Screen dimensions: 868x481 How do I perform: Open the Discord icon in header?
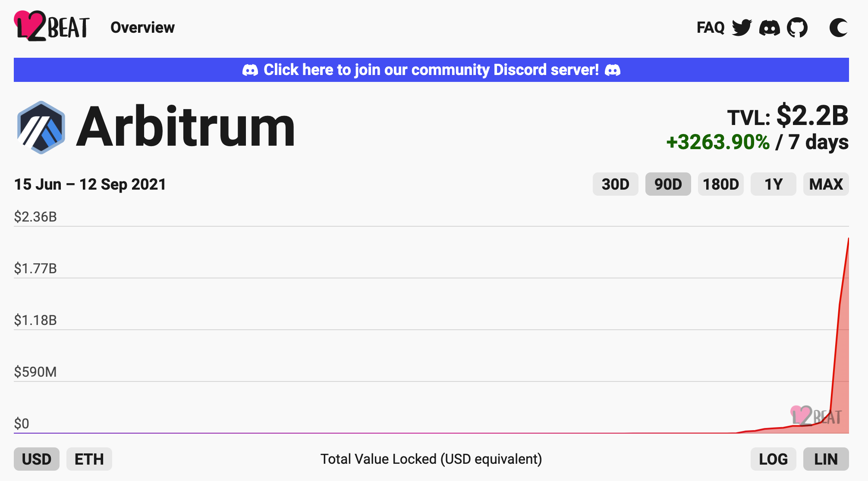click(770, 28)
